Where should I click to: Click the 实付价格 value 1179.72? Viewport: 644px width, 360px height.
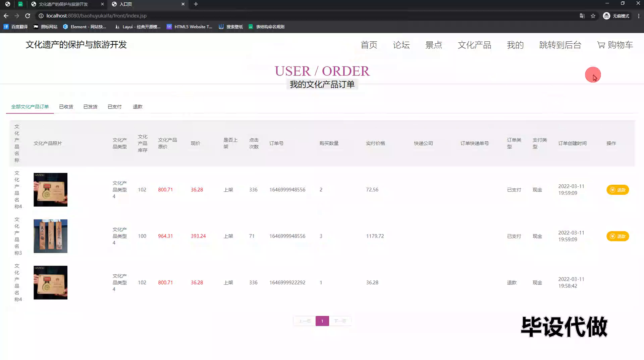click(x=375, y=236)
